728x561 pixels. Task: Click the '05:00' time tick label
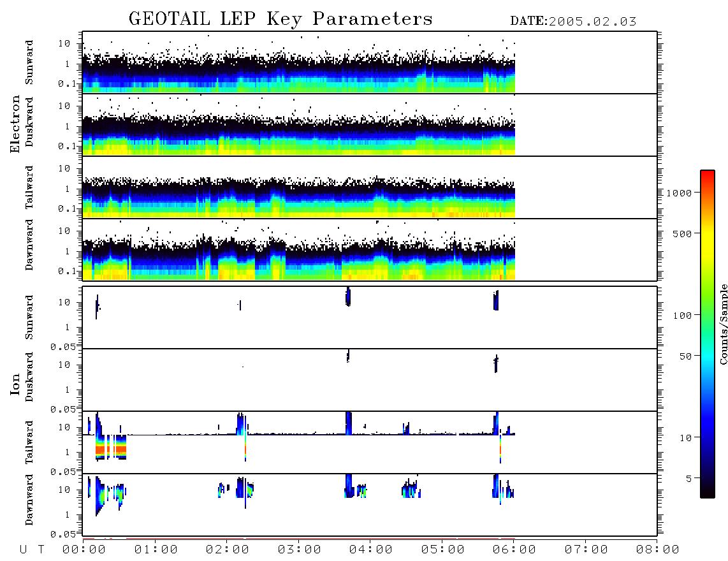(x=443, y=550)
